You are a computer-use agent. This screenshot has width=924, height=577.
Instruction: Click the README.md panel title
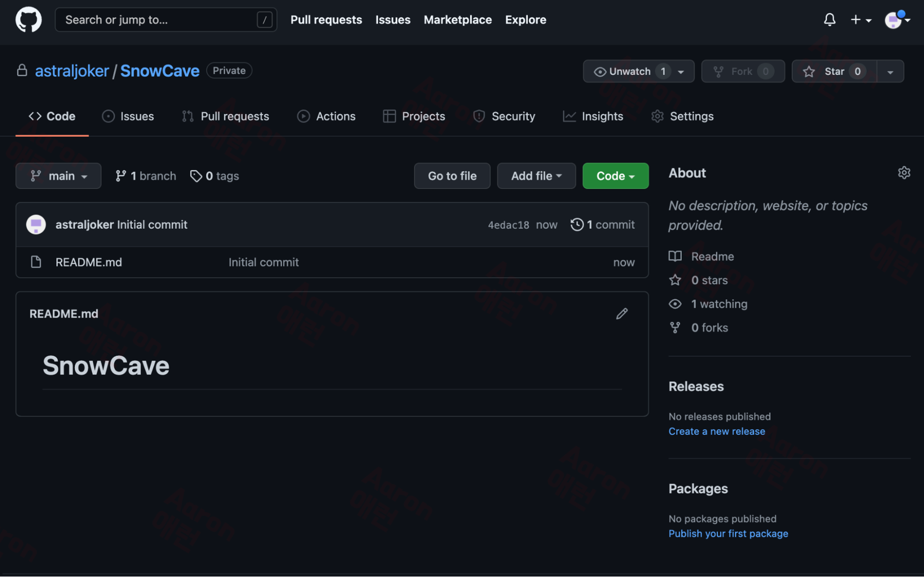64,314
